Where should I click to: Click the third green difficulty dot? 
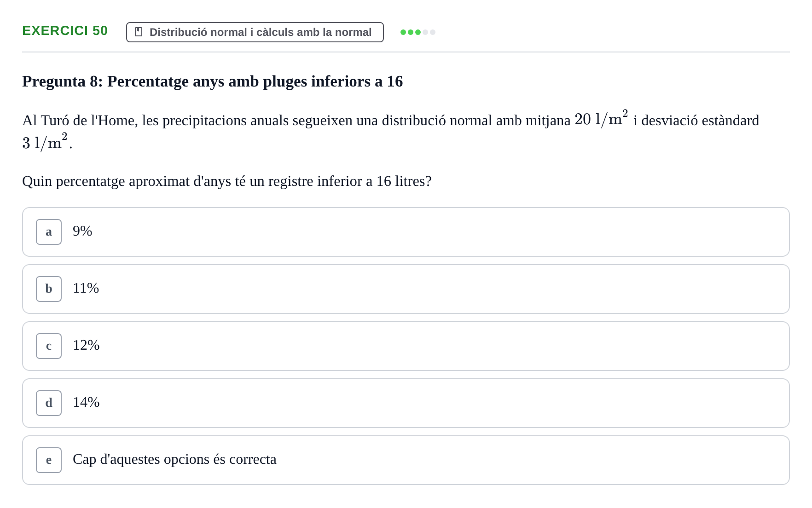pyautogui.click(x=418, y=32)
